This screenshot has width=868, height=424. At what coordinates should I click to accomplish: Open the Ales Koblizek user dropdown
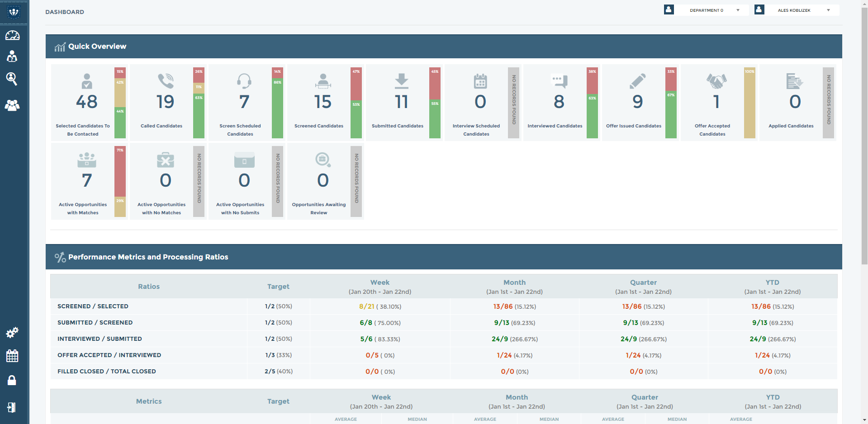coord(794,10)
